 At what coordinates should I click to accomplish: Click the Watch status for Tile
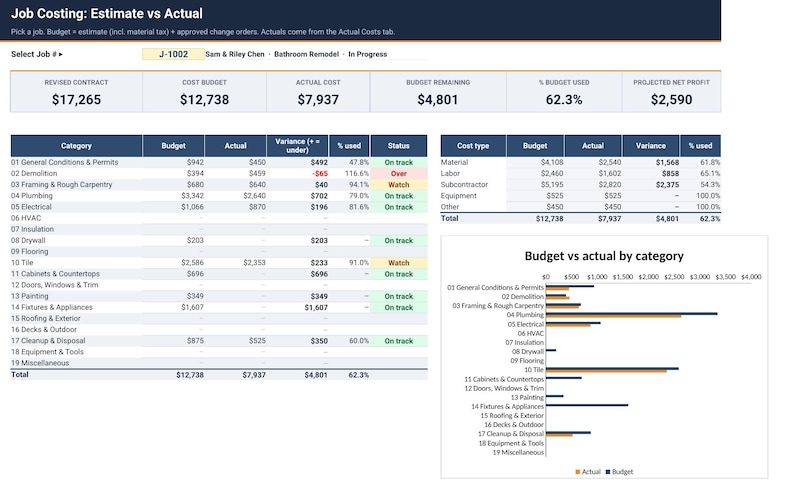399,263
